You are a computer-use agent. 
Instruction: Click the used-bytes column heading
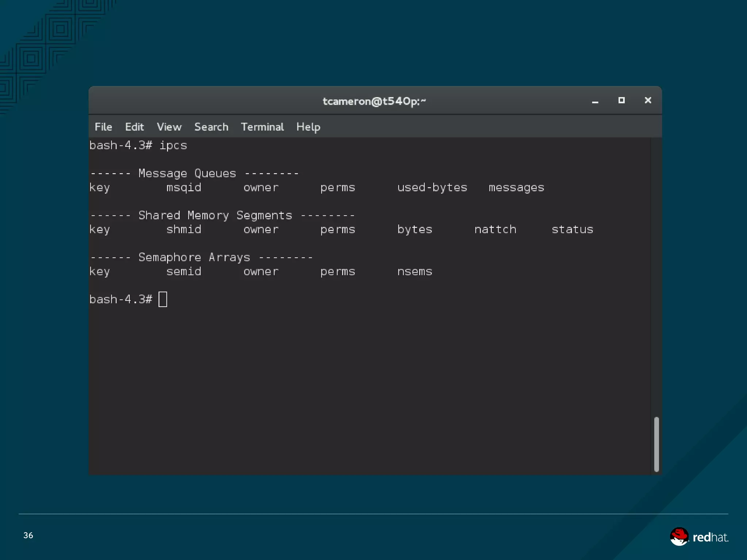click(432, 187)
